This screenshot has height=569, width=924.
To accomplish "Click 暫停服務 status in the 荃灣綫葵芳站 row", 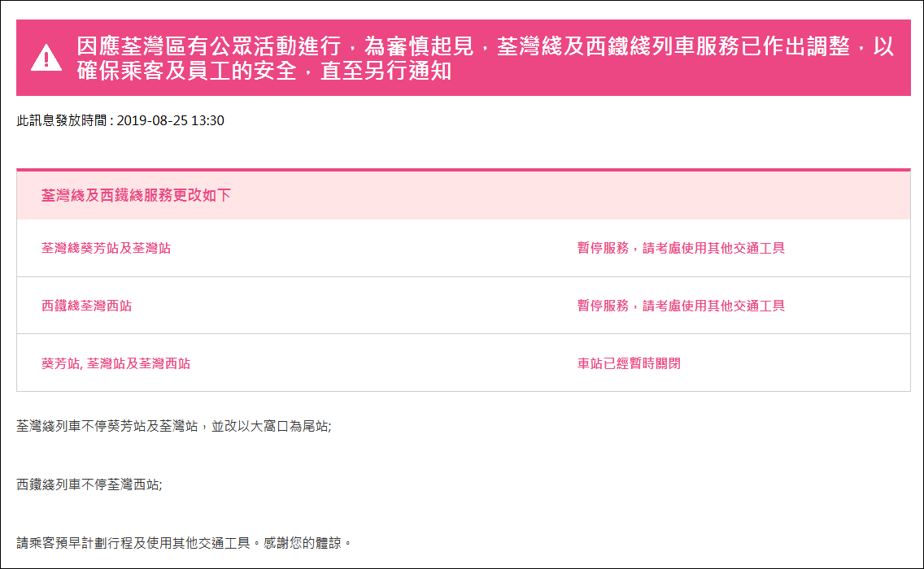I will [x=603, y=248].
